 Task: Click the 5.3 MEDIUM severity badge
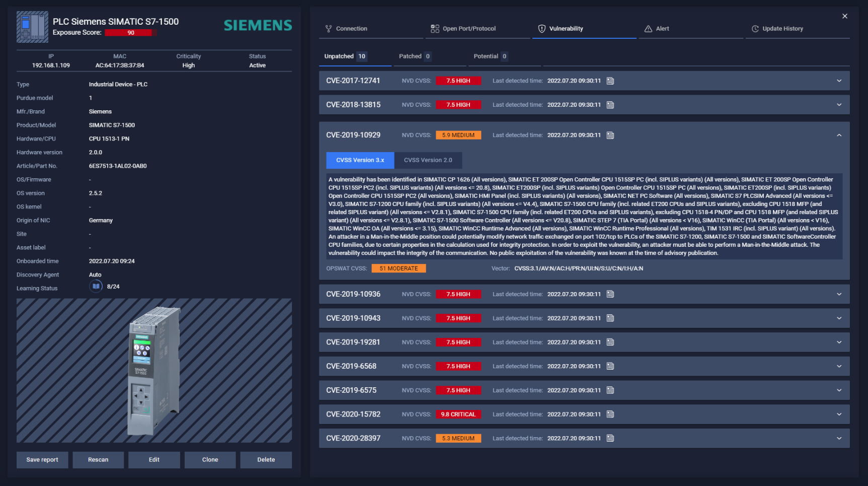tap(458, 438)
